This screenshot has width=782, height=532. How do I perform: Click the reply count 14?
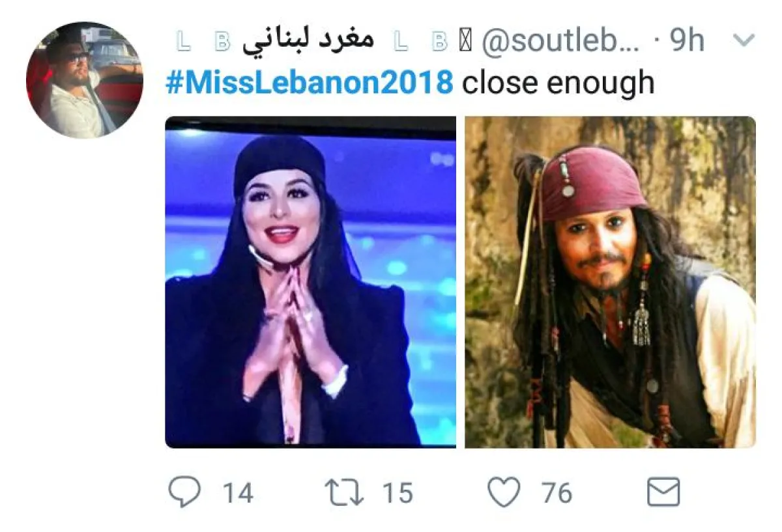pyautogui.click(x=238, y=493)
